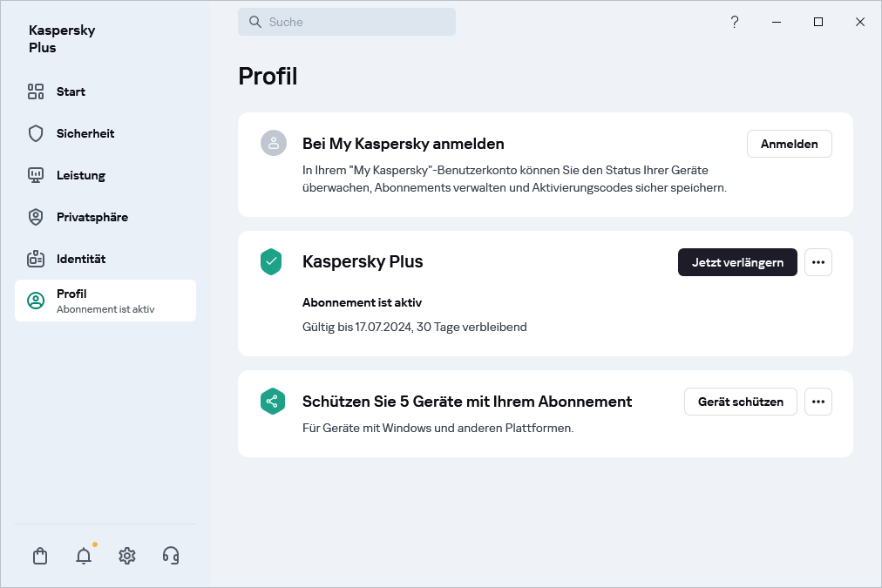Click the green share devices icon
Viewport: 882px width, 588px height.
pyautogui.click(x=273, y=402)
